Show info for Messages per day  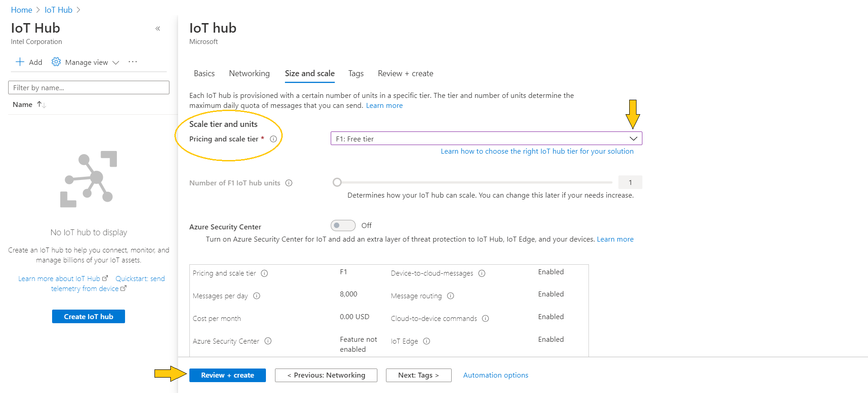pyautogui.click(x=257, y=296)
